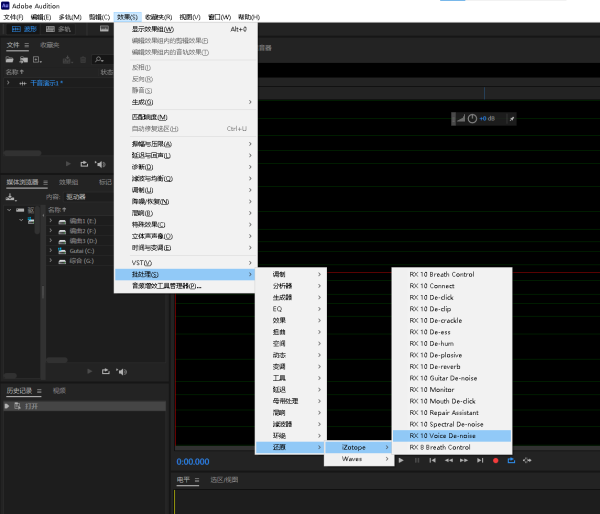Image resolution: width=600 pixels, height=514 pixels.
Task: Click auto-play speaker icon in Files panel
Action: pyautogui.click(x=99, y=163)
